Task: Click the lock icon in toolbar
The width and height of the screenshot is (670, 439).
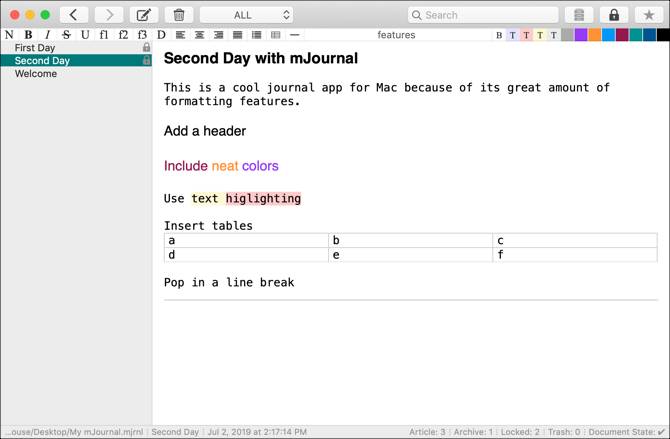Action: pyautogui.click(x=614, y=15)
